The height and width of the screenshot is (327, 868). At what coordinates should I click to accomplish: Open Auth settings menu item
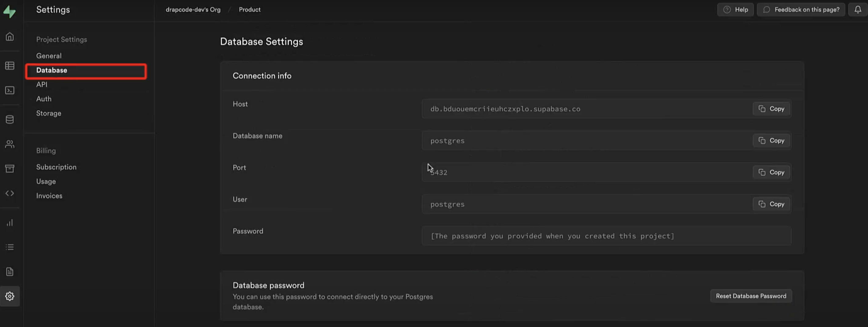(44, 99)
